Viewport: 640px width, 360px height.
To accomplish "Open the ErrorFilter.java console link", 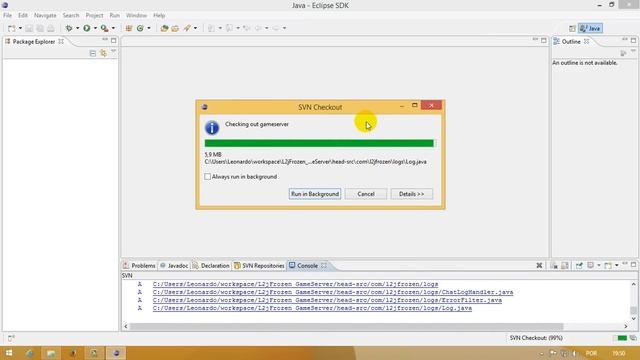I will [327, 300].
